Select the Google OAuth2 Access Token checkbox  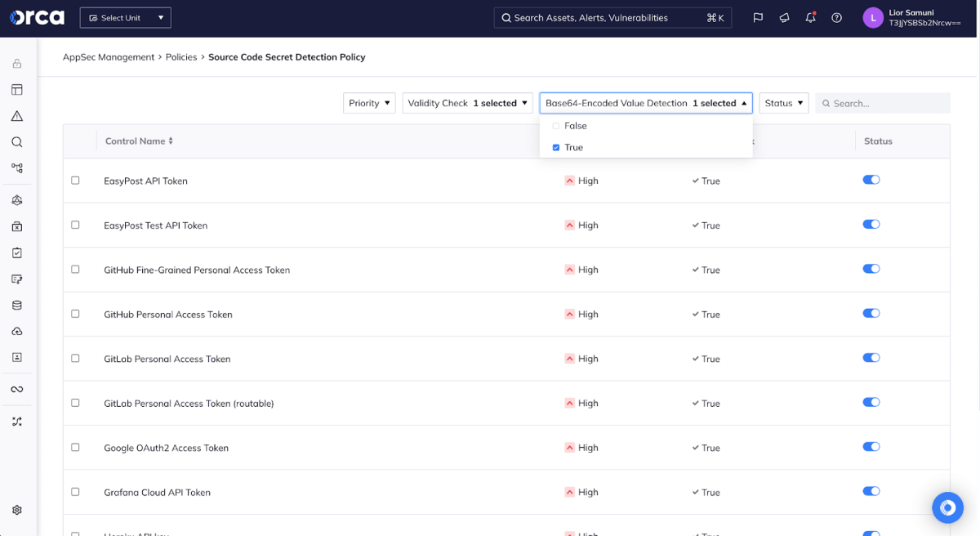[x=75, y=447]
